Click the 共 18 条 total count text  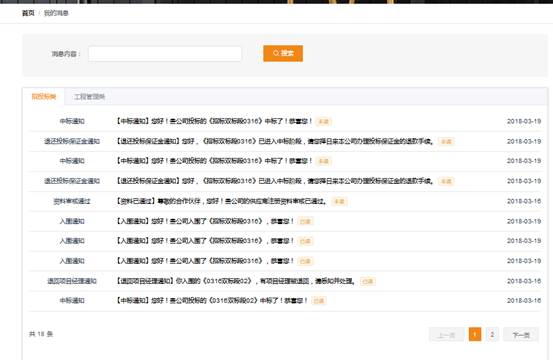pos(41,334)
